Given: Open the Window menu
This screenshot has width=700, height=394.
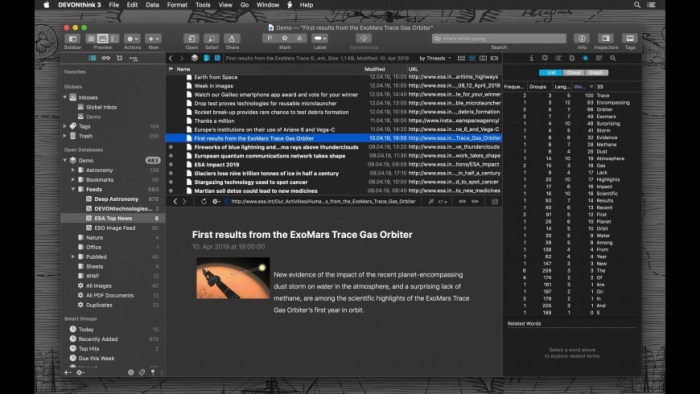Looking at the screenshot, I should coord(267,5).
